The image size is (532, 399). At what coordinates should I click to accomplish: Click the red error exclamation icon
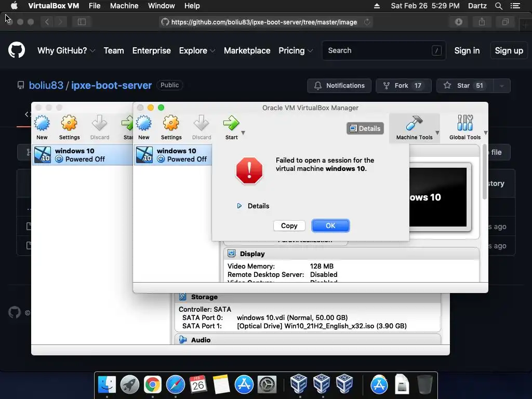click(249, 170)
